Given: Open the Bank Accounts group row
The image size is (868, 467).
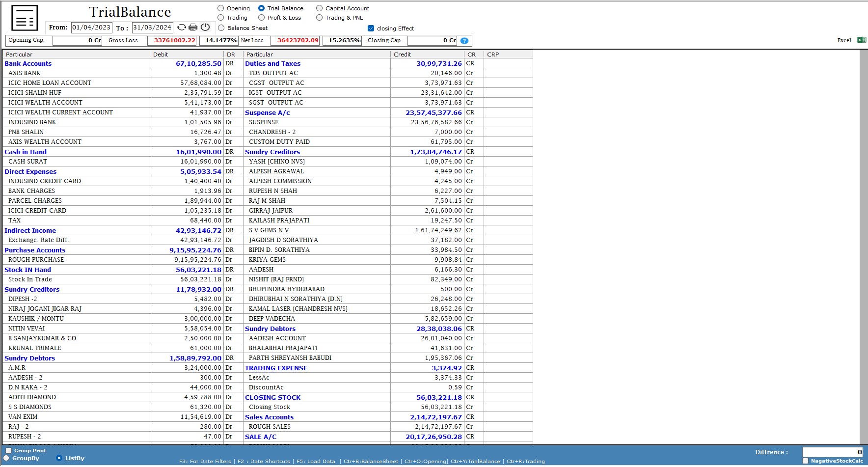Looking at the screenshot, I should (x=28, y=63).
